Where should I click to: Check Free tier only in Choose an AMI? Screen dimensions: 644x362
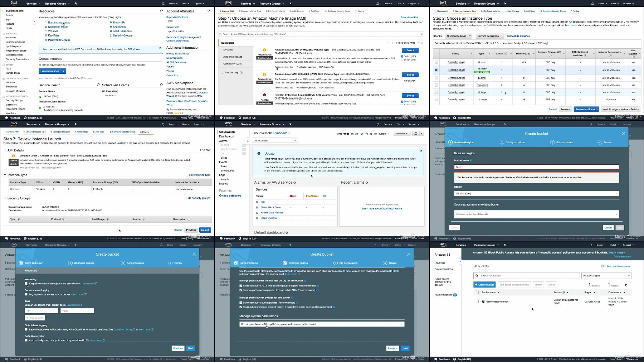pos(223,73)
